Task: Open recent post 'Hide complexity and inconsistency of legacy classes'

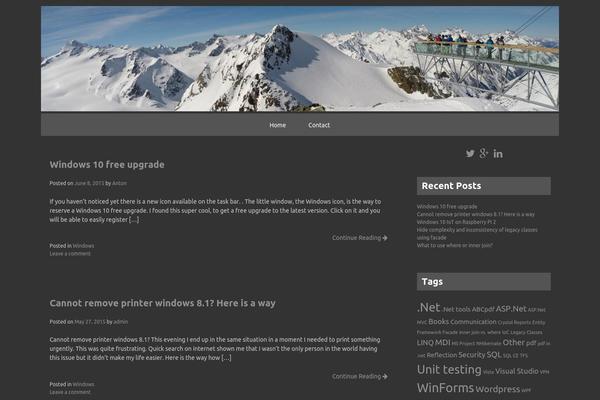Action: 477,233
